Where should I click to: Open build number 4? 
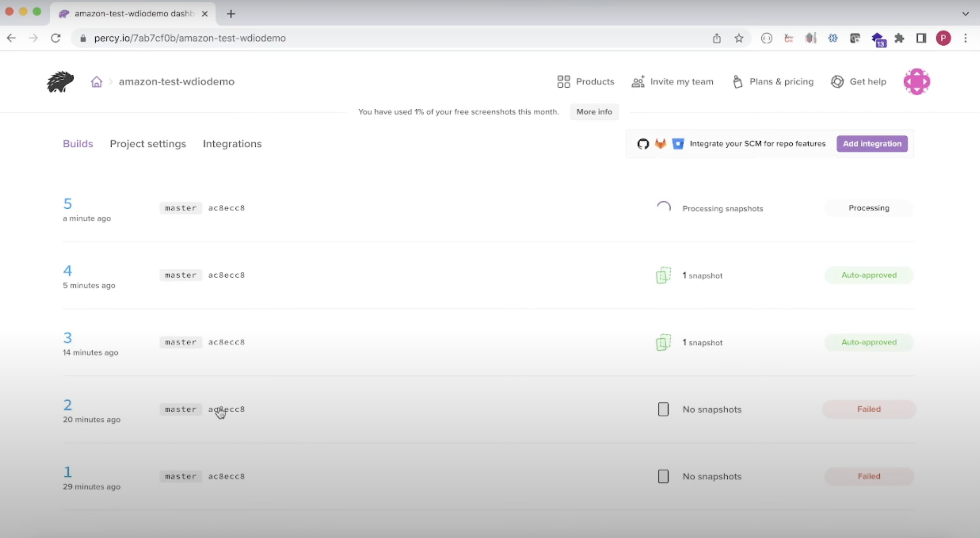pyautogui.click(x=67, y=271)
